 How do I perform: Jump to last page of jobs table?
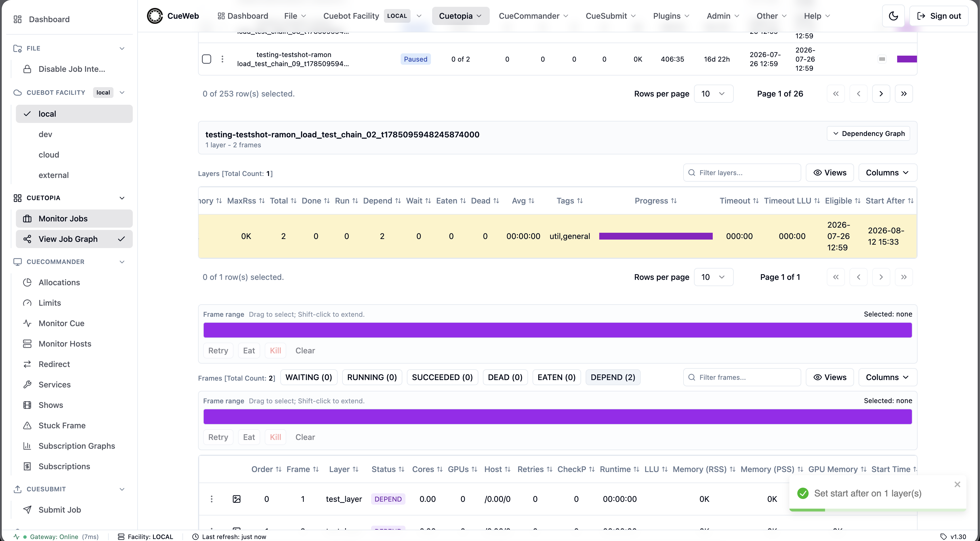coord(904,94)
